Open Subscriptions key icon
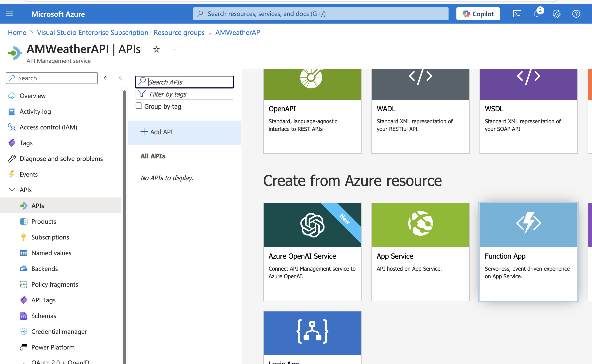The width and height of the screenshot is (592, 364). (23, 237)
